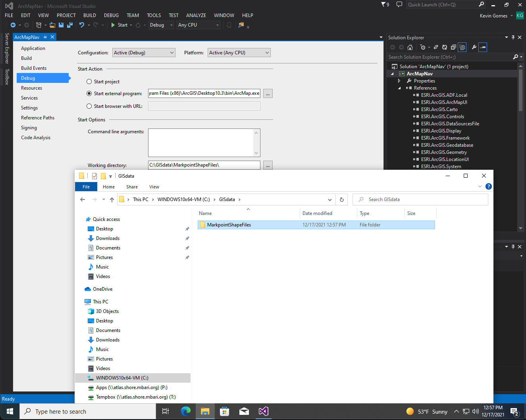Click Refresh icon in Solution Explorer toolbar

[445, 47]
